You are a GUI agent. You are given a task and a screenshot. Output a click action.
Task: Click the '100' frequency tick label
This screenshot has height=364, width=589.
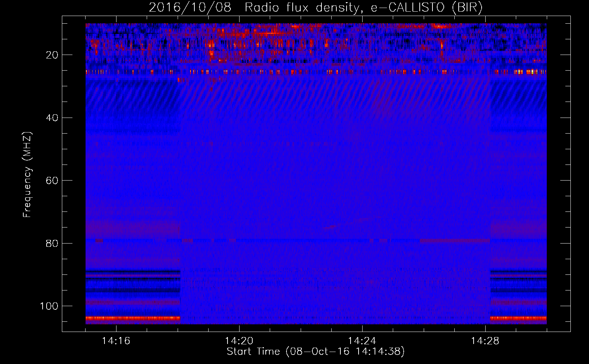pos(49,306)
